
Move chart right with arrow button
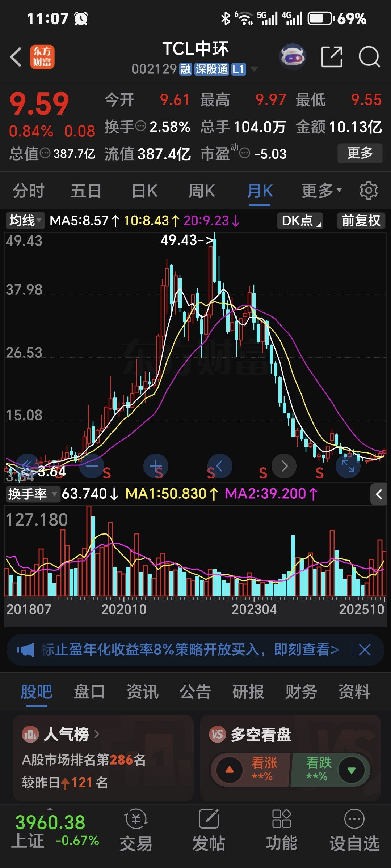coord(284,466)
